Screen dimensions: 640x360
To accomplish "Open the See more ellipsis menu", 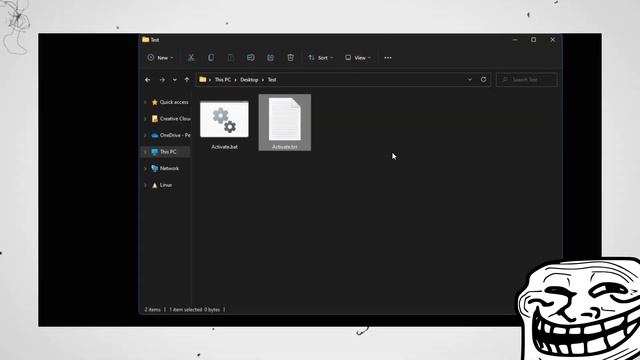I will click(x=388, y=58).
